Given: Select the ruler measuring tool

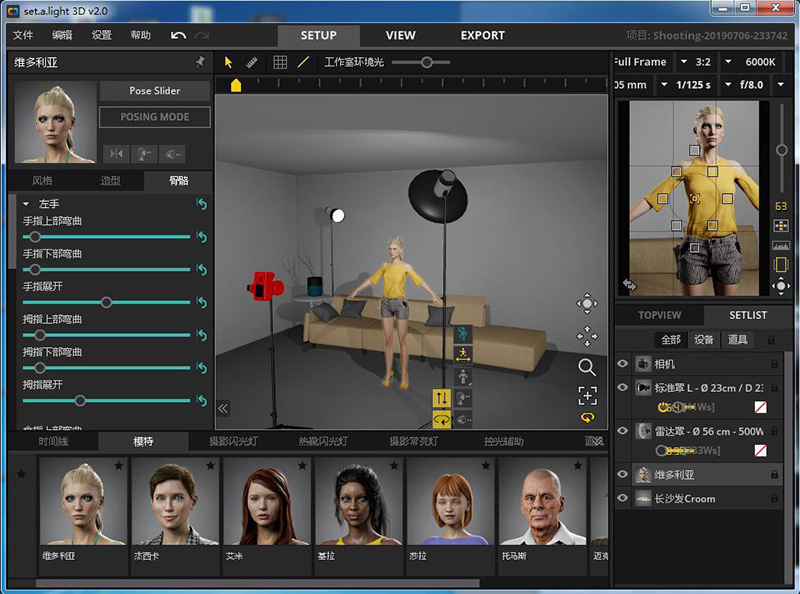Looking at the screenshot, I should (x=252, y=62).
